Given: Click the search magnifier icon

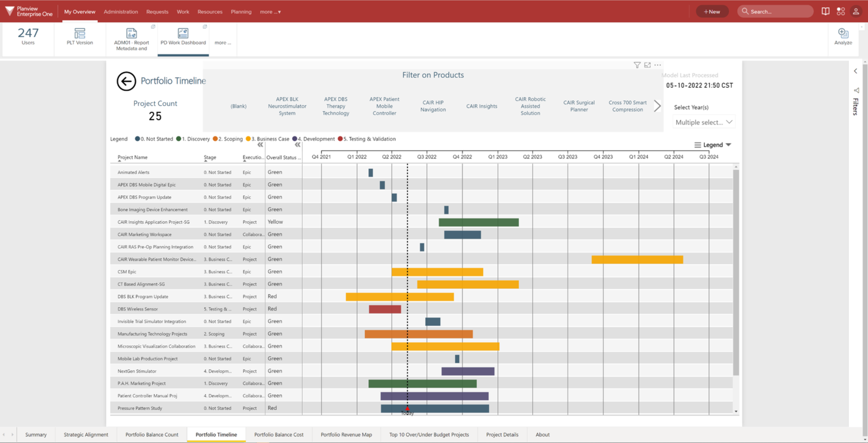Looking at the screenshot, I should [745, 11].
